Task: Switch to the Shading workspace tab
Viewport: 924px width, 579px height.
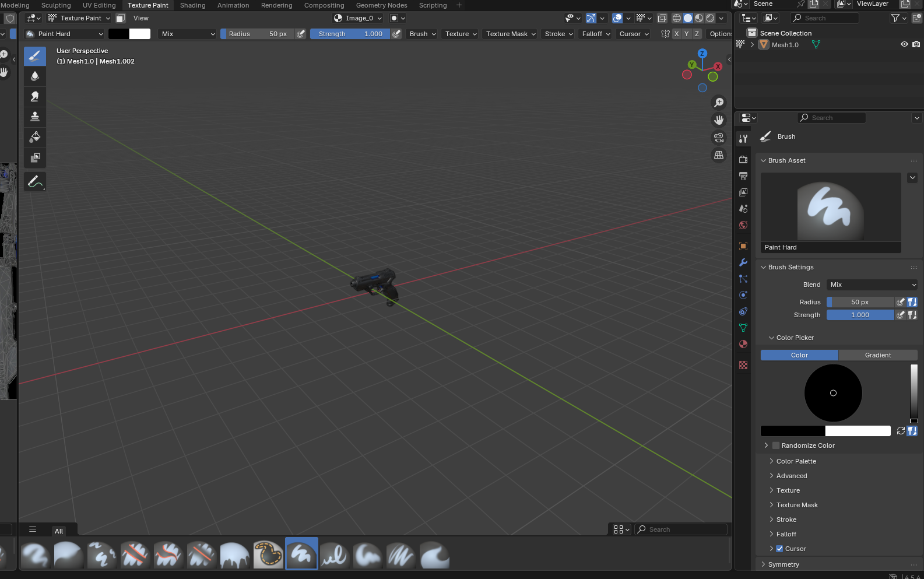Action: [x=192, y=5]
